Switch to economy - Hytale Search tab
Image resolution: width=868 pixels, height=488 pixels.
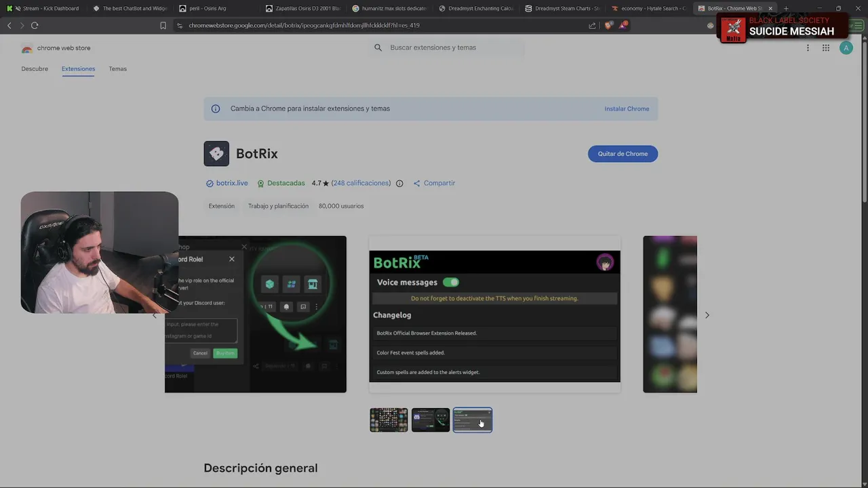pos(649,8)
